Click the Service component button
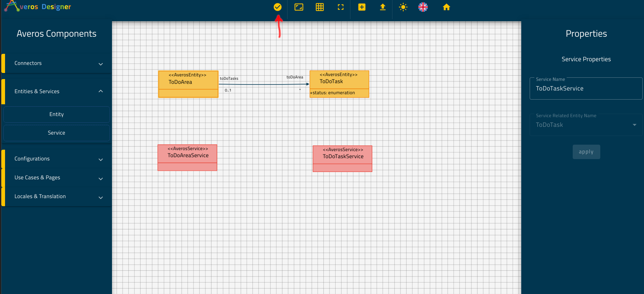This screenshot has width=644, height=294. point(56,133)
